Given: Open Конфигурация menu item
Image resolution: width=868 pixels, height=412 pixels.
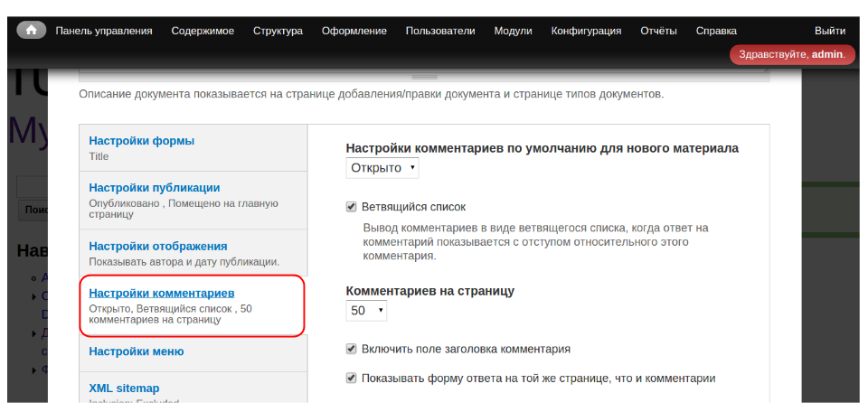Looking at the screenshot, I should (586, 31).
